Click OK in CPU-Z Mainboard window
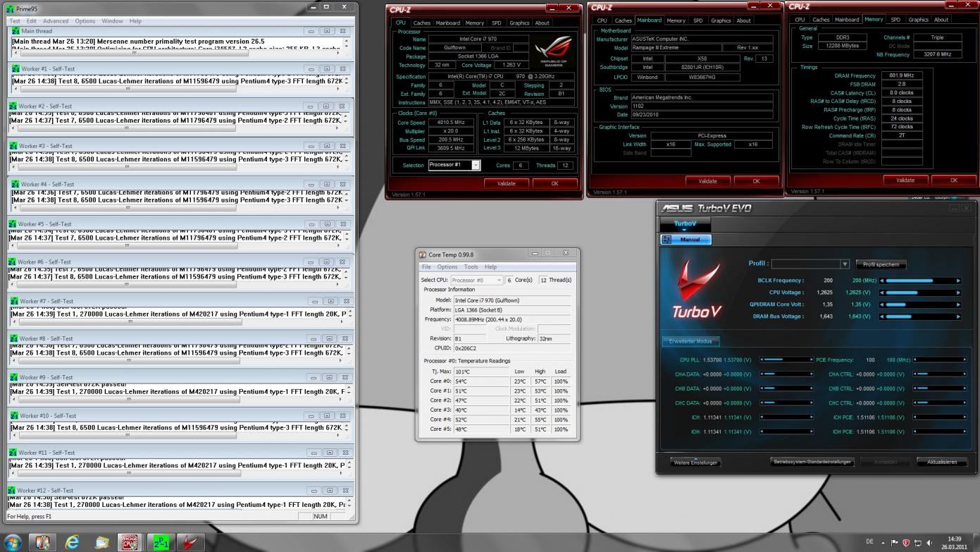Image resolution: width=980 pixels, height=552 pixels. 756,181
